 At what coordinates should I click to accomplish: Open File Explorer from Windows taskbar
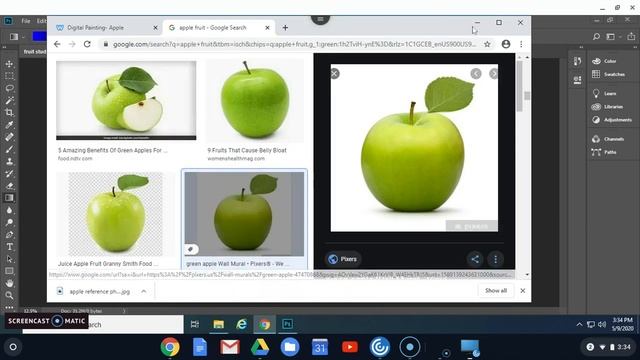pyautogui.click(x=218, y=324)
